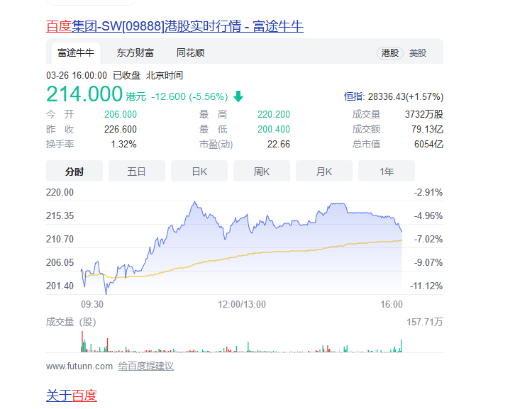Click the 今开 value 206.000
Image resolution: width=532 pixels, height=409 pixels.
pos(121,114)
